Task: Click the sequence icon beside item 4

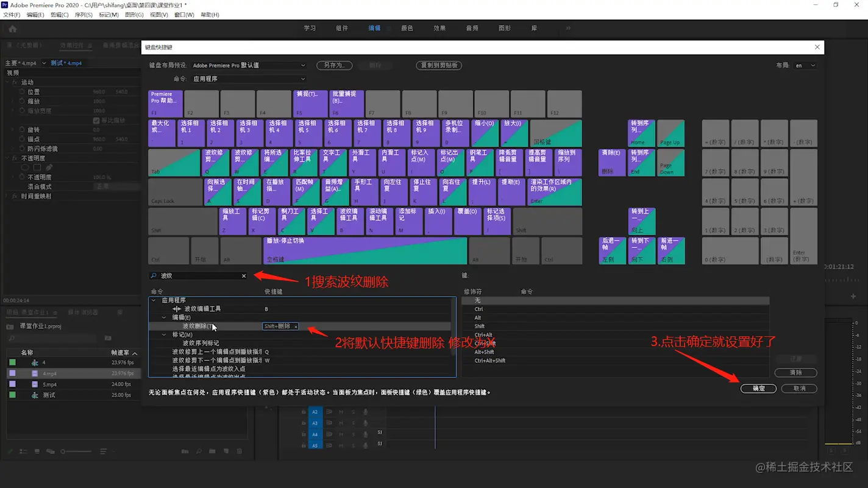Action: [x=35, y=362]
